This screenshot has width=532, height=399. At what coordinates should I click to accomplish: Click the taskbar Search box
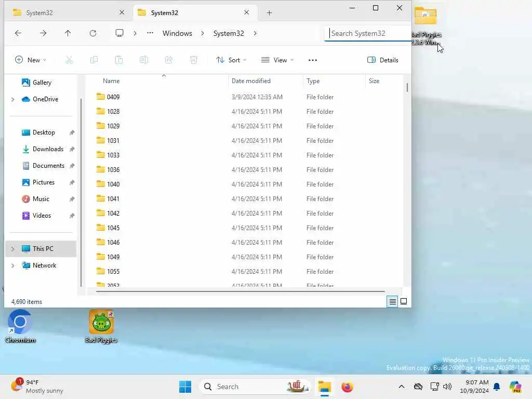coord(255,387)
